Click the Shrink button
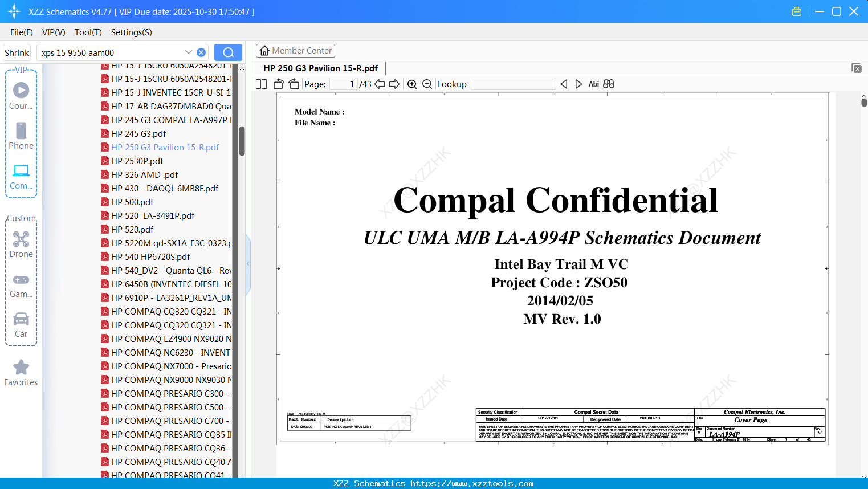 (x=17, y=52)
